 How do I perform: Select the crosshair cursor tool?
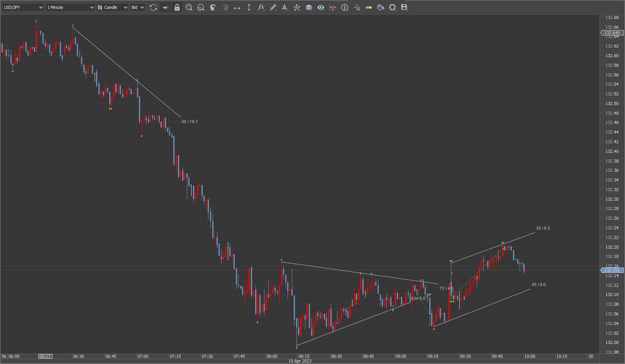click(357, 7)
